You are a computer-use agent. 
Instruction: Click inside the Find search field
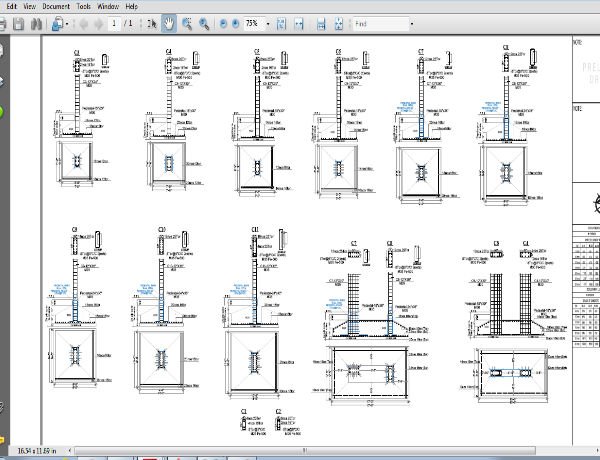[380, 22]
